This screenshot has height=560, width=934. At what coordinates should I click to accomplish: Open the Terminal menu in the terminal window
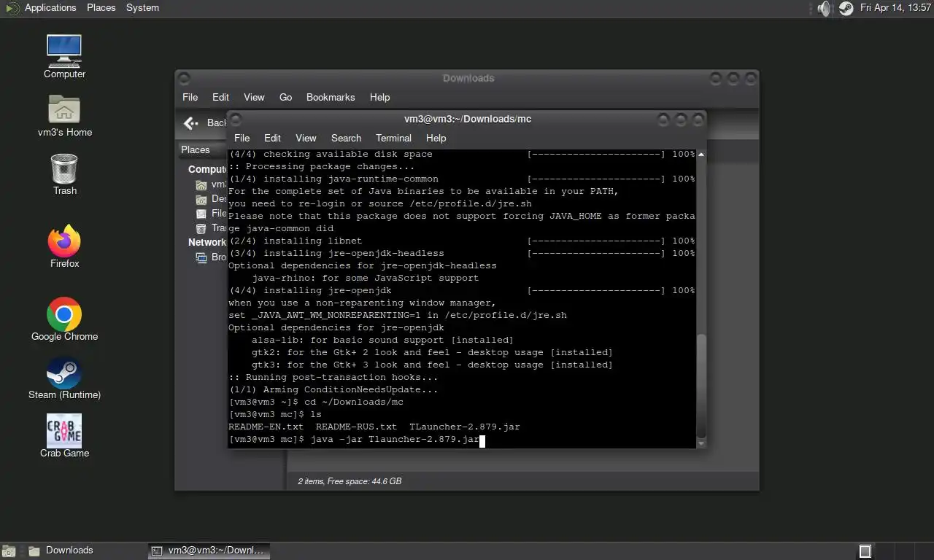click(x=393, y=138)
